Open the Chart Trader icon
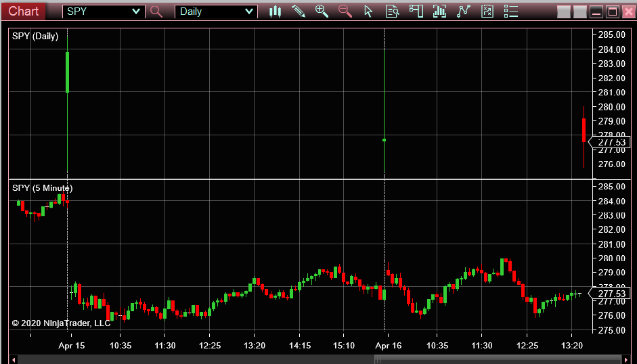The width and height of the screenshot is (637, 364). tap(416, 12)
